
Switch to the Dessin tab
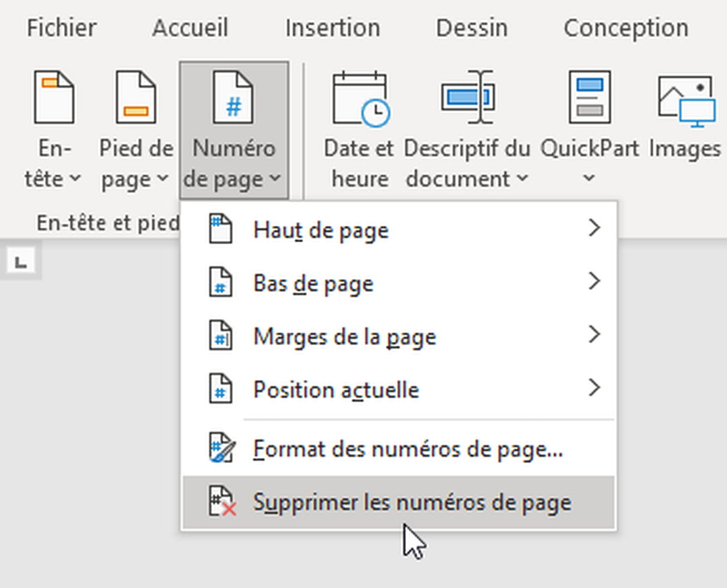pos(471,28)
